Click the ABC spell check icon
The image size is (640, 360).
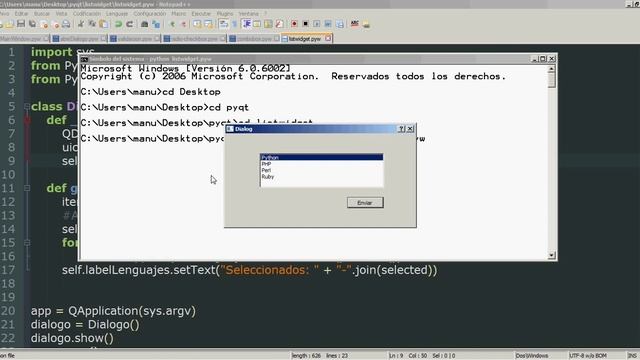355,24
